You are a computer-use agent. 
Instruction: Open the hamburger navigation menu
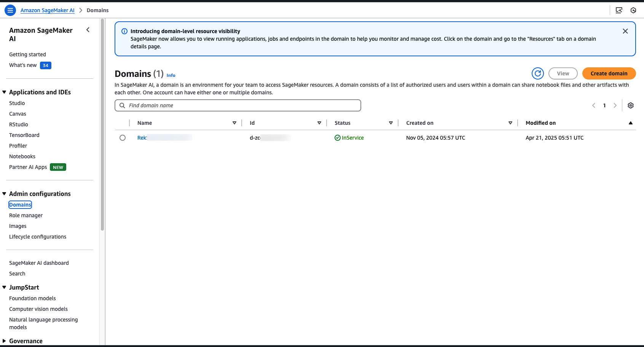pos(10,10)
